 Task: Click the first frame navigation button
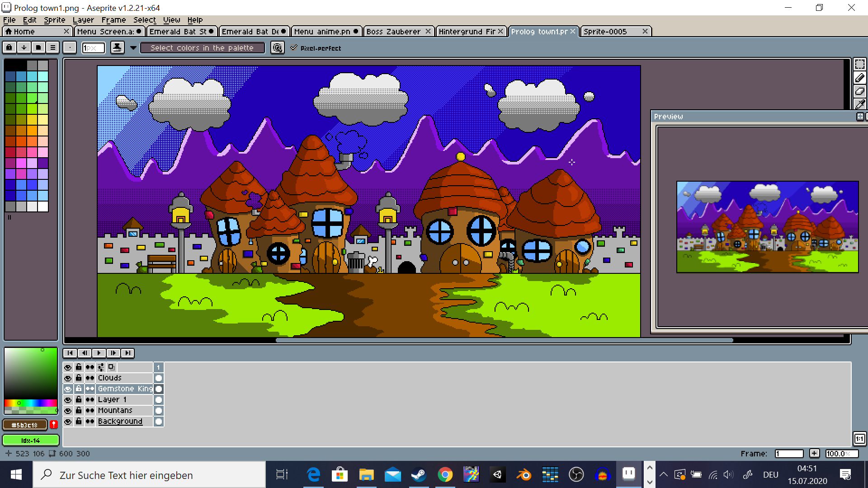[70, 352]
